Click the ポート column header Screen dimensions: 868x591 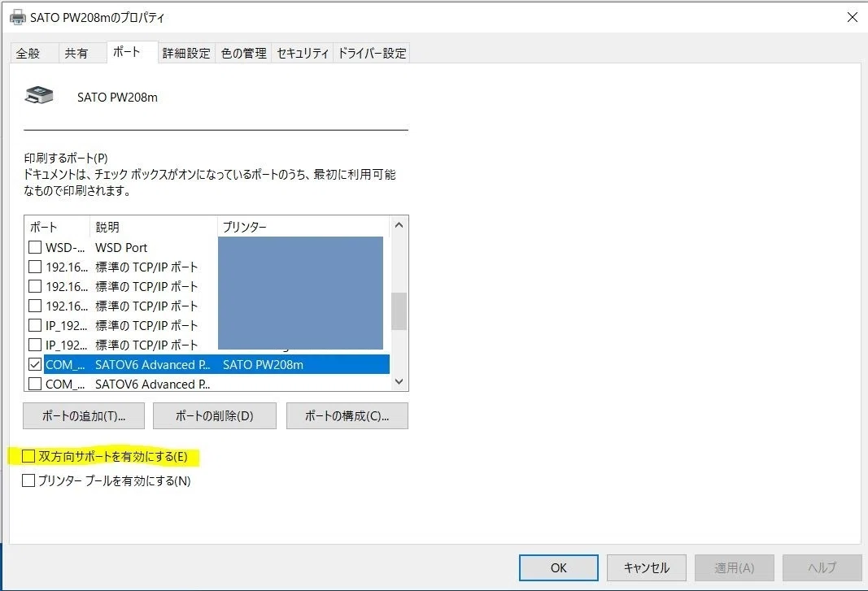tap(57, 227)
